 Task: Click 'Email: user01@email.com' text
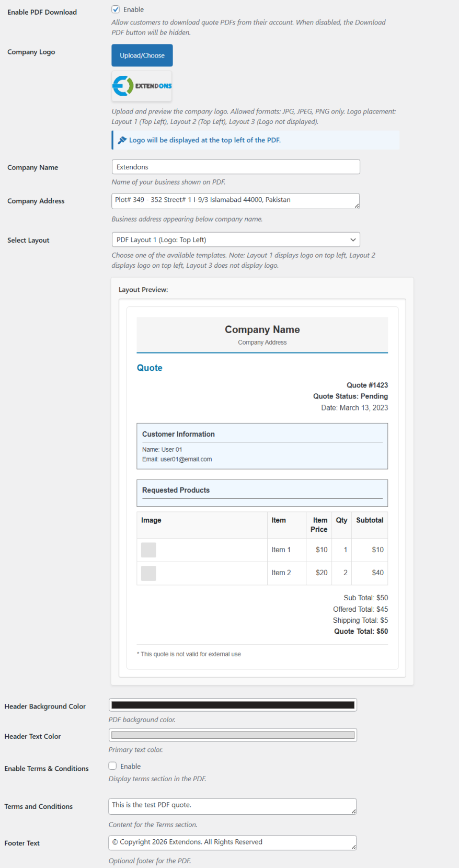pyautogui.click(x=177, y=459)
